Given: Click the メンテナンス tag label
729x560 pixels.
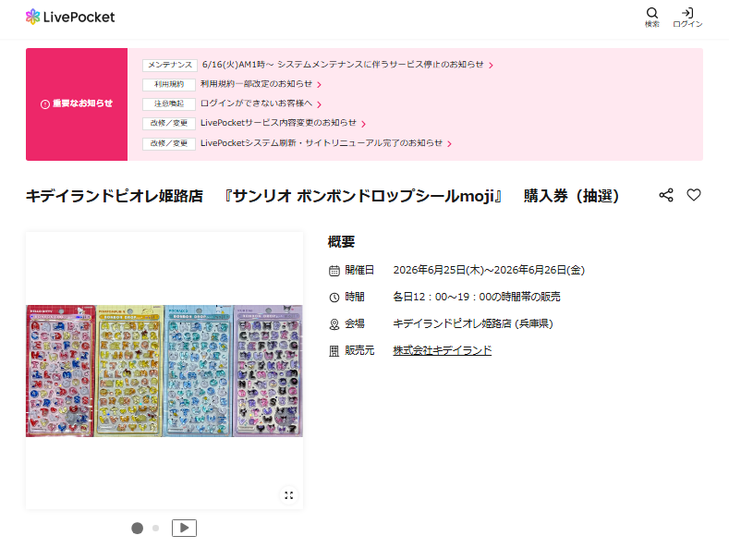Looking at the screenshot, I should click(x=170, y=65).
